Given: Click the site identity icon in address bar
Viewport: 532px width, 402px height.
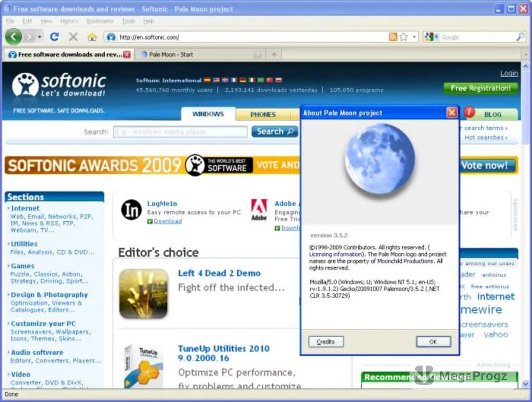Looking at the screenshot, I should click(111, 37).
